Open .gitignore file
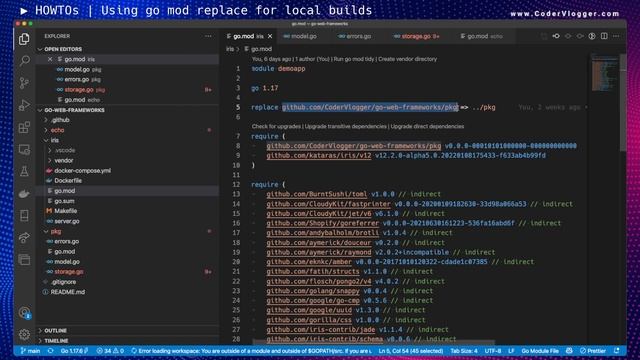 [63, 282]
